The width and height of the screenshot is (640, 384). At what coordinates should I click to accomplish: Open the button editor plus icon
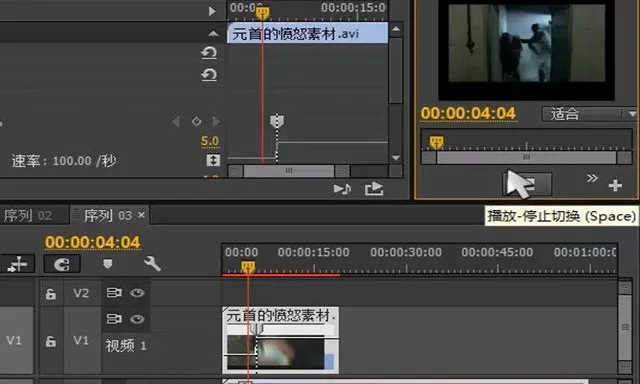pyautogui.click(x=615, y=186)
